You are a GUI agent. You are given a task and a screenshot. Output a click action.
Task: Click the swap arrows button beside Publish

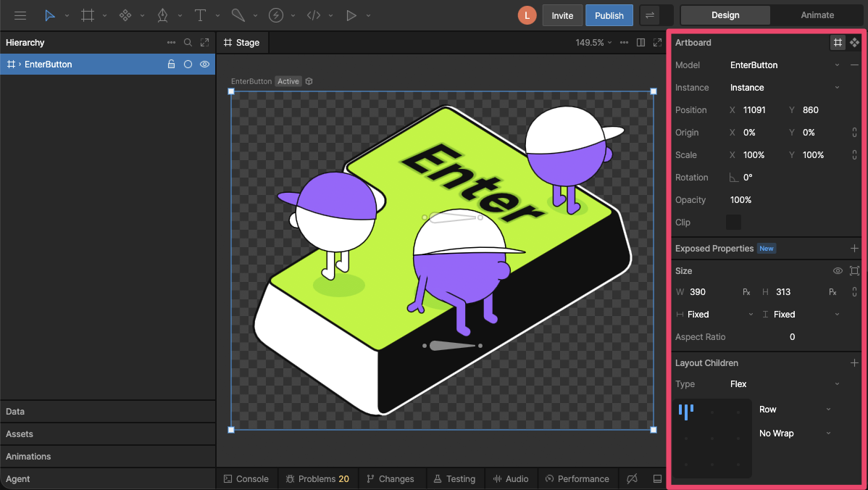[x=650, y=15]
